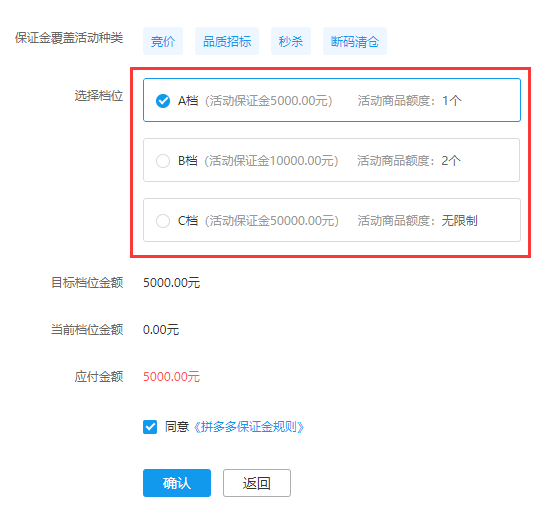The width and height of the screenshot is (555, 518).
Task: Select the C档 radio button
Action: 163,221
